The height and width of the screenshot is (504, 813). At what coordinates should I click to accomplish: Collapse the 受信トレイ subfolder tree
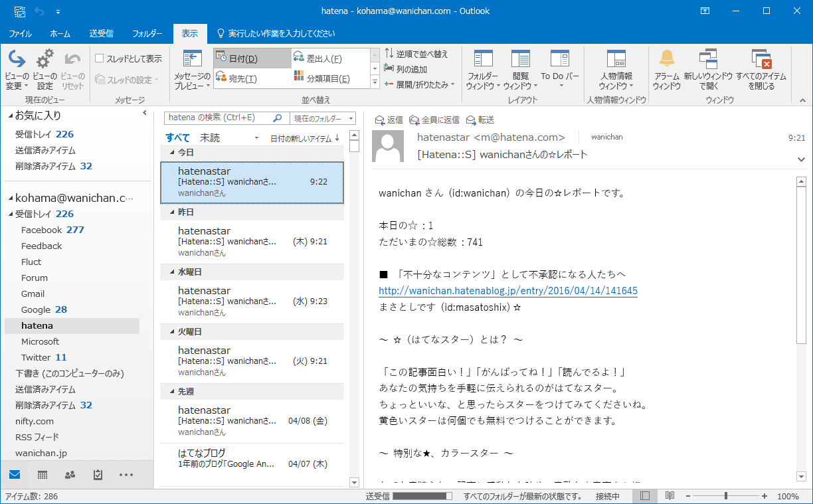tap(11, 214)
